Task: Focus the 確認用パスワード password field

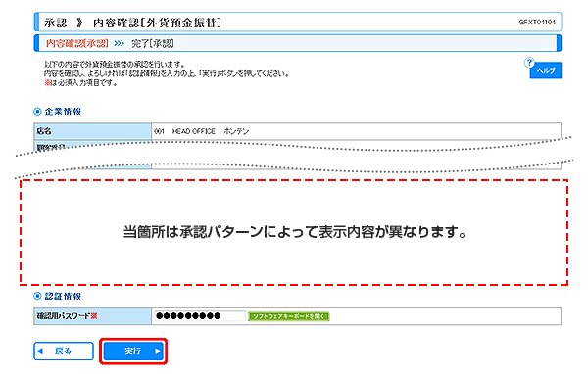Action: [x=199, y=316]
